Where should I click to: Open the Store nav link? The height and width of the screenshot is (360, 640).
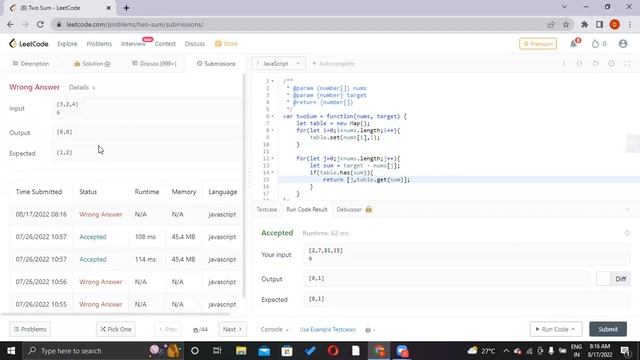click(x=227, y=44)
